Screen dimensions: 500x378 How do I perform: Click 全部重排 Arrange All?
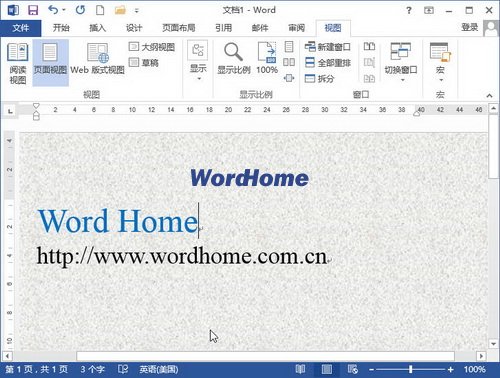coord(328,62)
